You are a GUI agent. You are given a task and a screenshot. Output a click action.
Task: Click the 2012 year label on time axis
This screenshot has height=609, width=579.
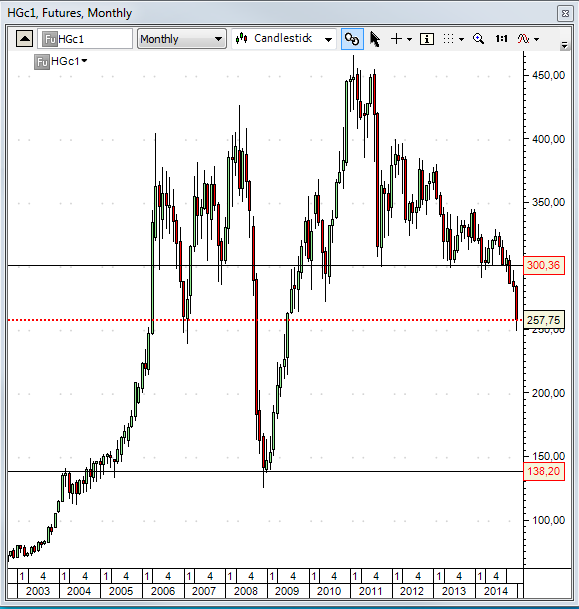click(x=412, y=591)
